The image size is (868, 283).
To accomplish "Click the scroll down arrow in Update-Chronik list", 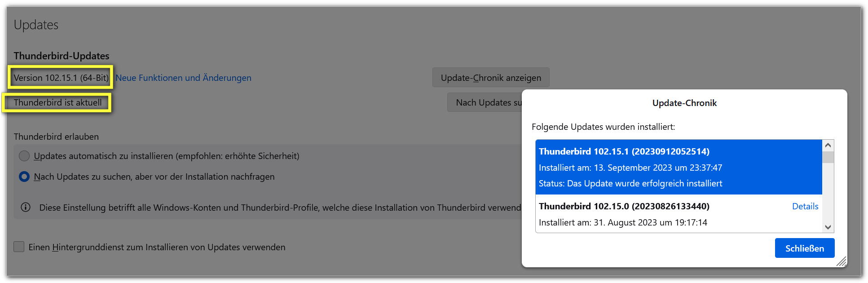I will pyautogui.click(x=828, y=227).
